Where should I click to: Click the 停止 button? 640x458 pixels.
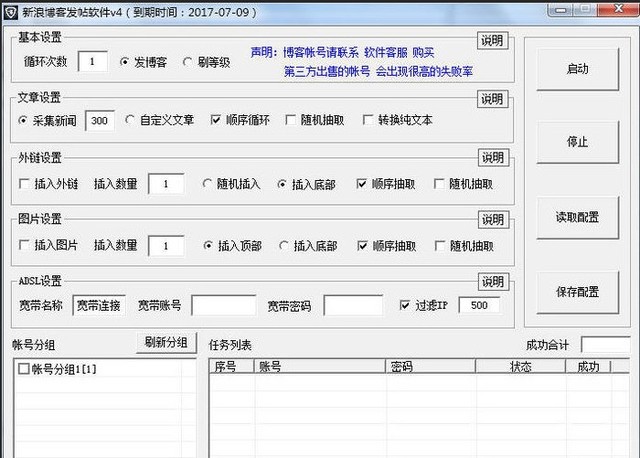(x=577, y=142)
